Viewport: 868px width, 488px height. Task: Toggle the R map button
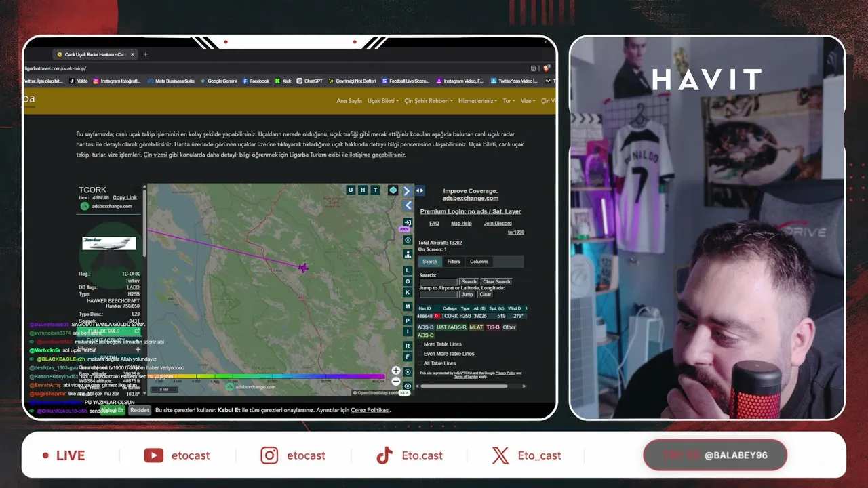(x=408, y=346)
